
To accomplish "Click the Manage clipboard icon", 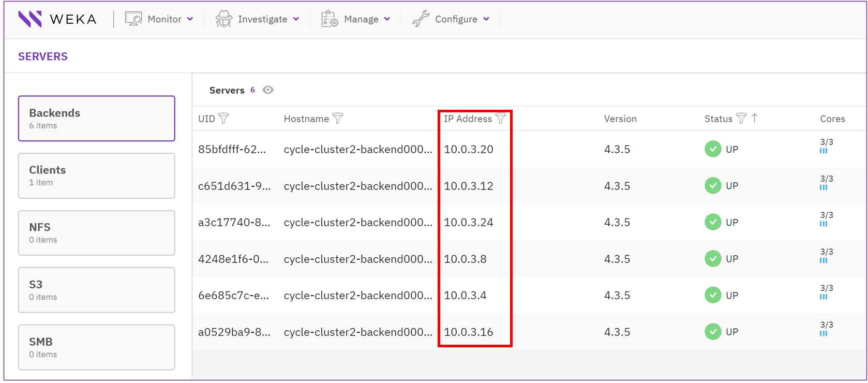I will (330, 19).
